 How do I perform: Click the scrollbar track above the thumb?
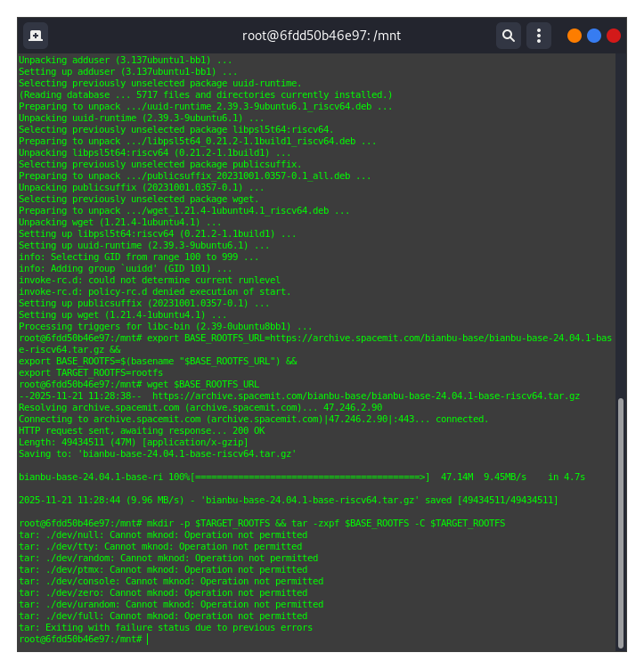tap(621, 223)
